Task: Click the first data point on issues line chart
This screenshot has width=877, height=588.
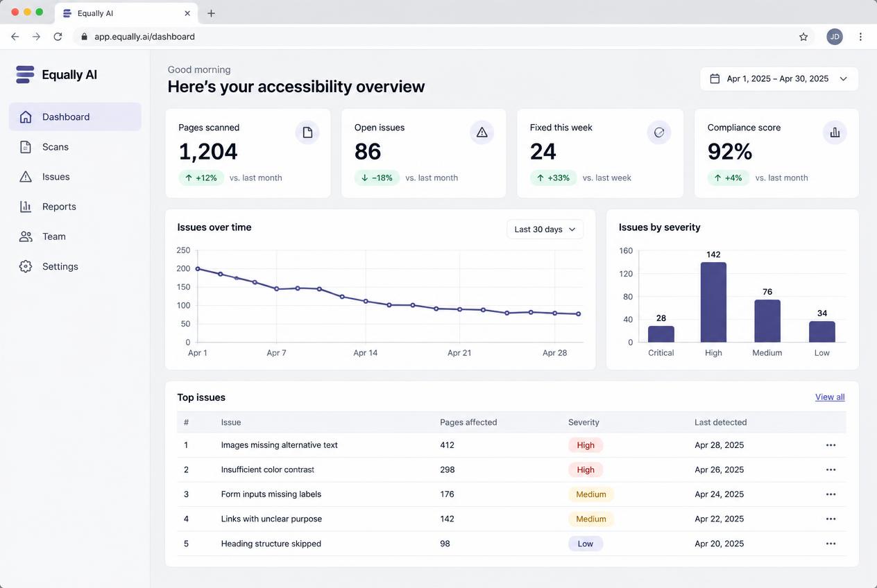Action: tap(198, 268)
